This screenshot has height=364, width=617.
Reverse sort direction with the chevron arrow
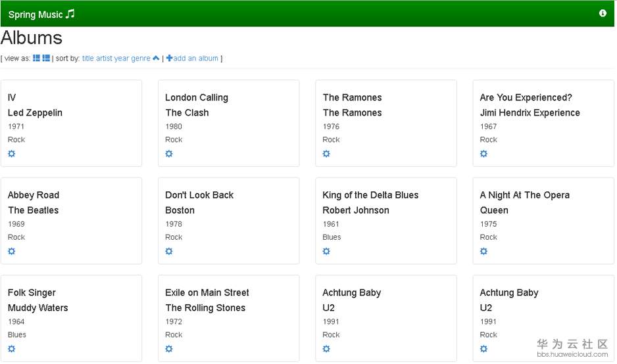(156, 58)
